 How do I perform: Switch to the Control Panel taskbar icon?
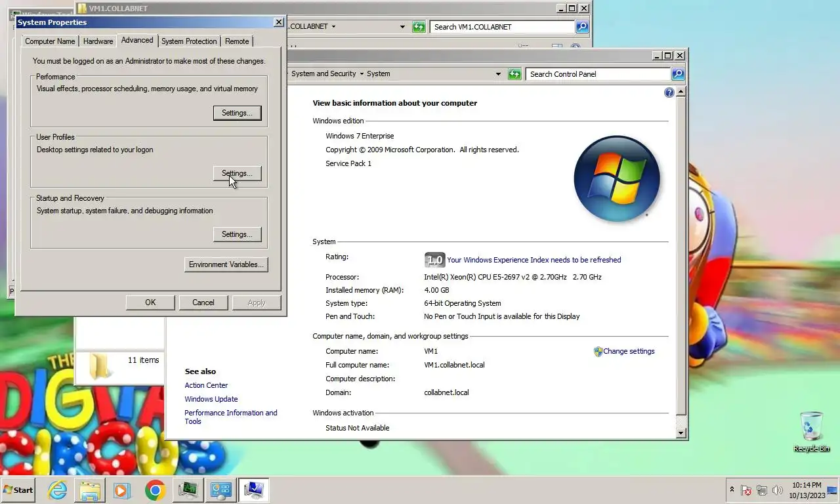click(220, 490)
